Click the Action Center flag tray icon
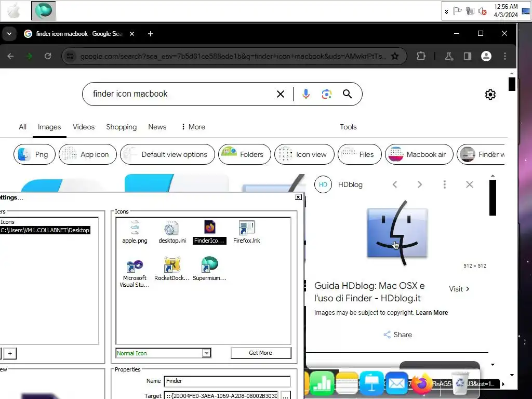The image size is (532, 399). pyautogui.click(x=457, y=11)
